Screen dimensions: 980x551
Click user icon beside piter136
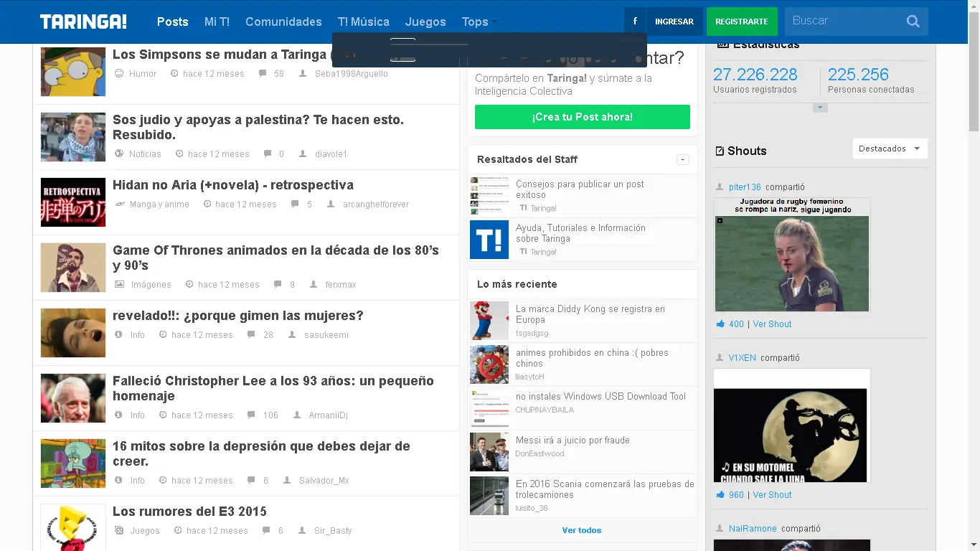pyautogui.click(x=720, y=187)
